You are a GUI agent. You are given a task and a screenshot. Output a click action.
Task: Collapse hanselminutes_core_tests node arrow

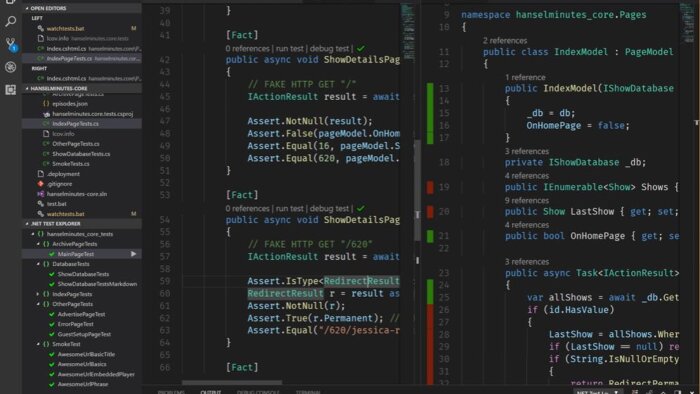click(33, 234)
